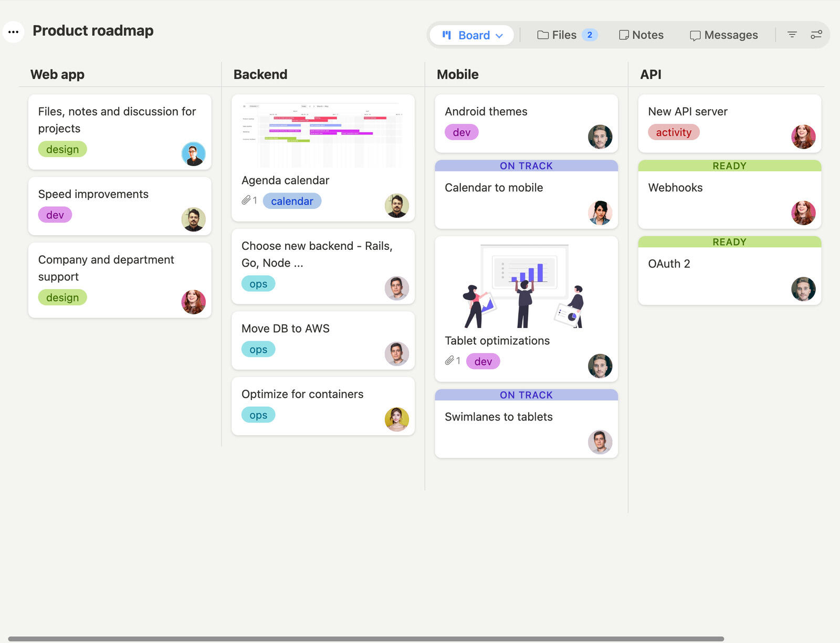Viewport: 840px width, 643px height.
Task: Click attachment paperclip on Tablet optimizations card
Action: tap(449, 361)
